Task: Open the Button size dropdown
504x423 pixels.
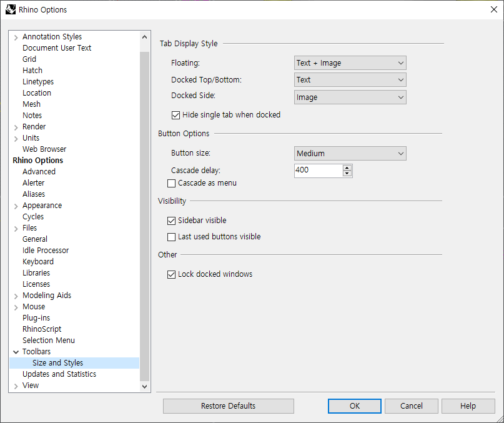Action: pos(350,154)
